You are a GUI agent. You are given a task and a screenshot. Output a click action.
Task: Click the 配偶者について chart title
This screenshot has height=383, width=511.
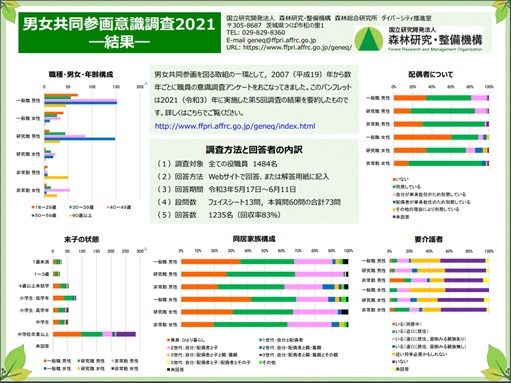pyautogui.click(x=431, y=74)
